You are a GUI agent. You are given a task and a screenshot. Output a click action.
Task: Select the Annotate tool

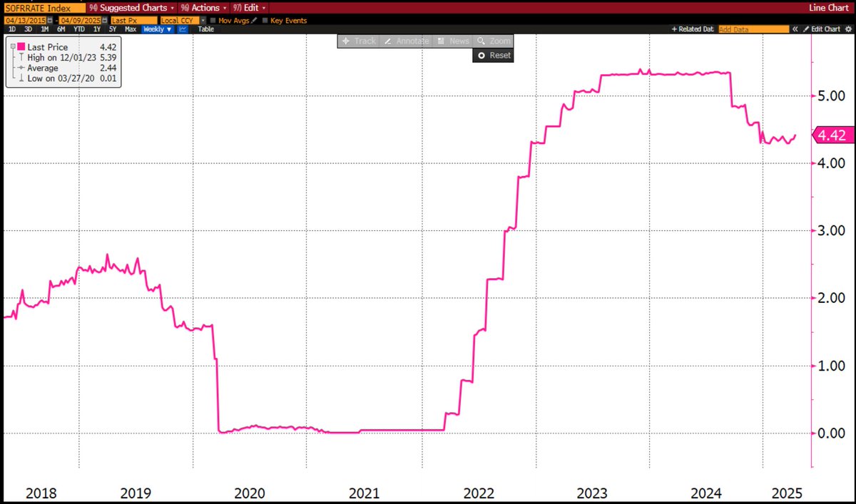tap(407, 41)
